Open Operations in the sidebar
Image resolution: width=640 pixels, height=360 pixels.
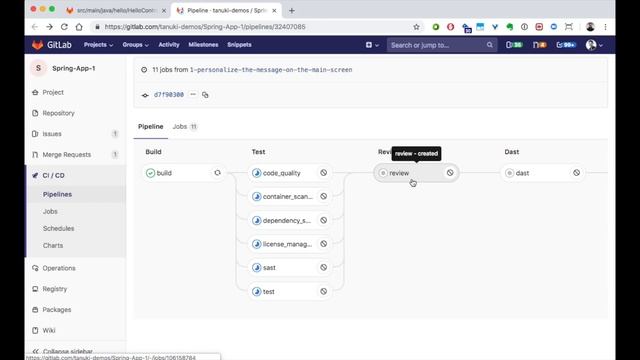(x=59, y=268)
